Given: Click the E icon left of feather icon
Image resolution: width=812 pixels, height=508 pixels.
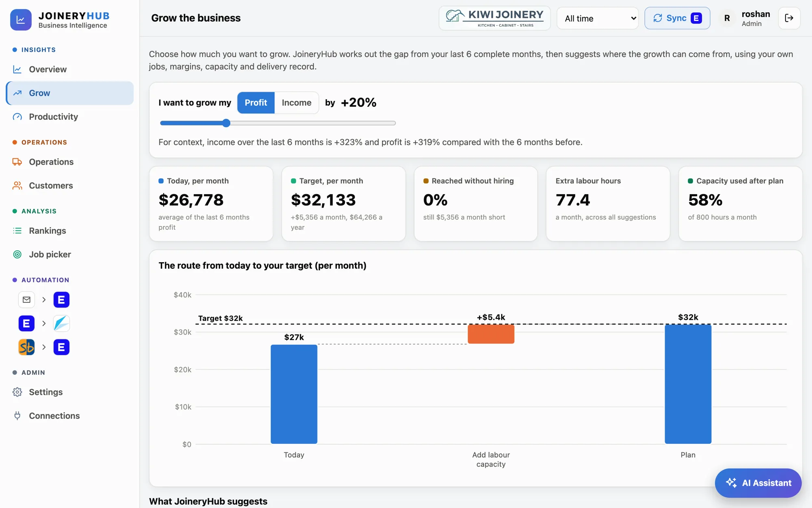Looking at the screenshot, I should tap(26, 323).
